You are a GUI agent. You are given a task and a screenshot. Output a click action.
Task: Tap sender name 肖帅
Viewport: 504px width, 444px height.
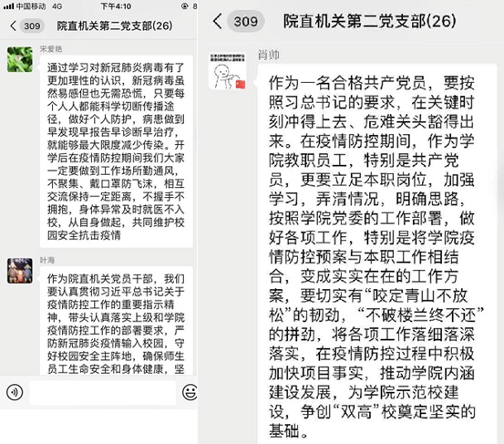[269, 55]
